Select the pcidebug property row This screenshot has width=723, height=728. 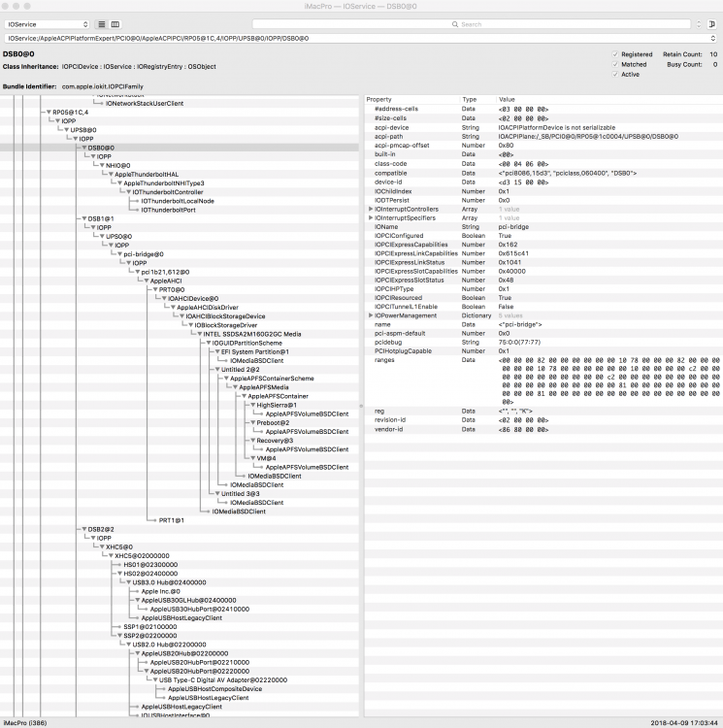coord(543,343)
